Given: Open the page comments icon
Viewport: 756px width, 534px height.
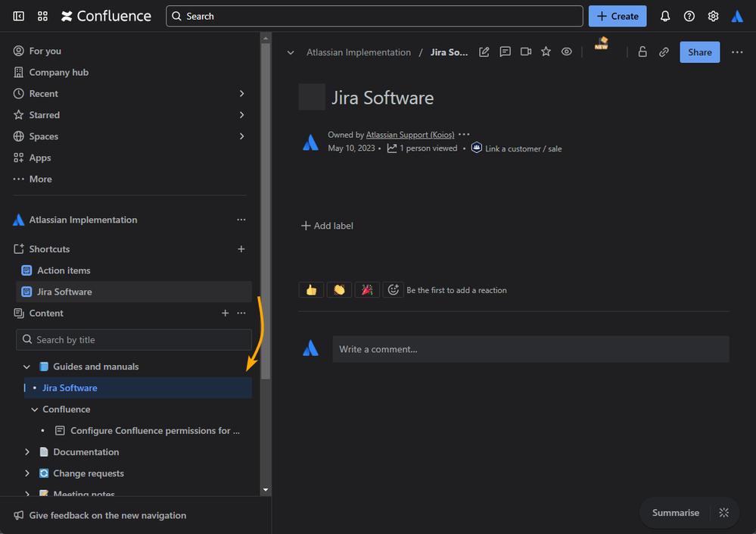Looking at the screenshot, I should [x=505, y=52].
